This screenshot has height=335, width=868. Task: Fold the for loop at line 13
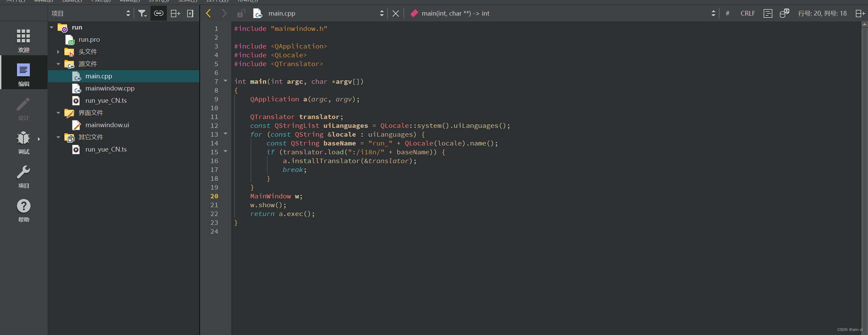[x=225, y=134]
